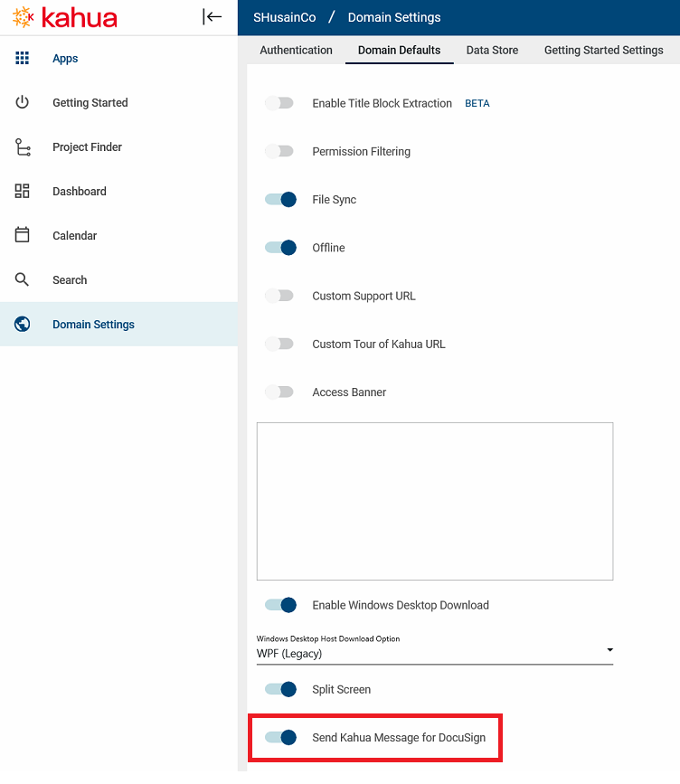Click the Project Finder branch icon
Image resolution: width=680 pixels, height=784 pixels.
(23, 147)
